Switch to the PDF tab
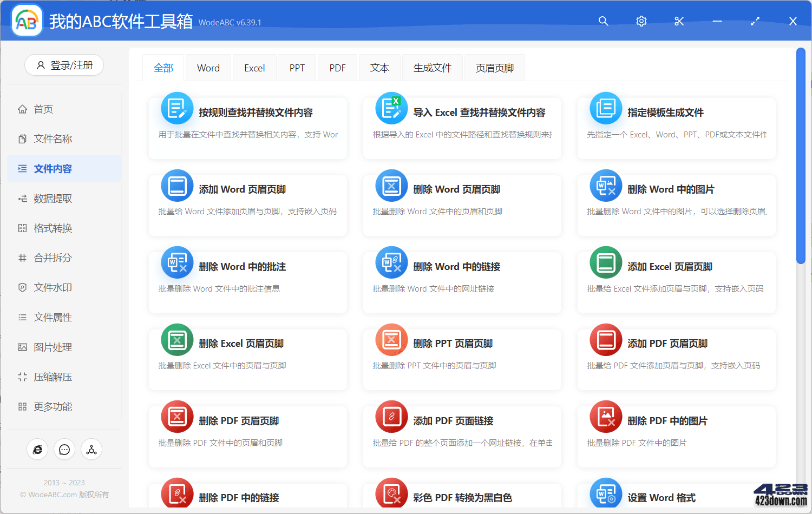Viewport: 812px width, 514px height. pos(337,67)
